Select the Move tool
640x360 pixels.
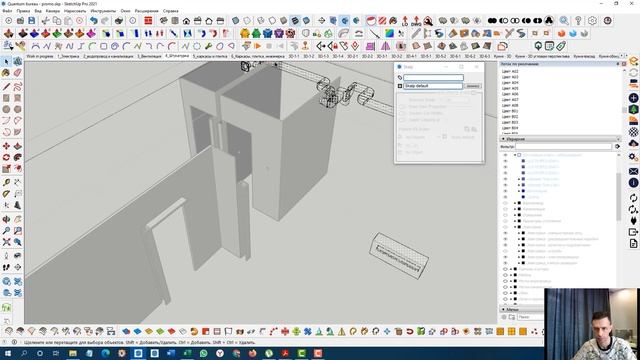point(6,146)
